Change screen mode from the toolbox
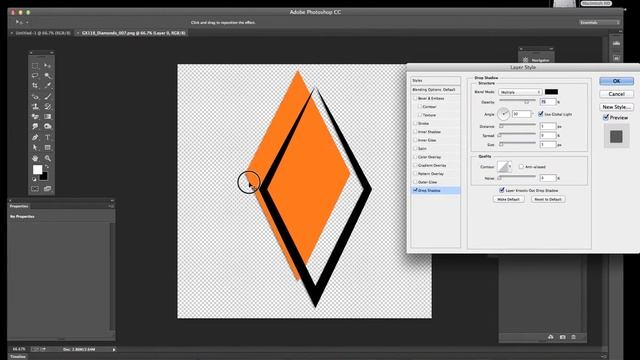640x360 pixels. click(x=48, y=189)
